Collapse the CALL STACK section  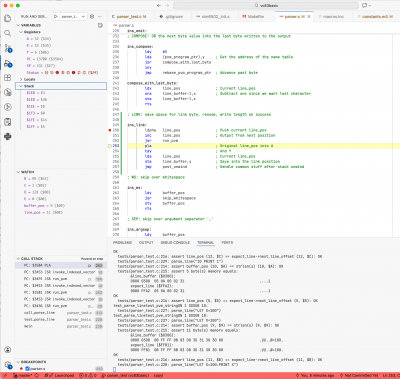tap(18, 259)
